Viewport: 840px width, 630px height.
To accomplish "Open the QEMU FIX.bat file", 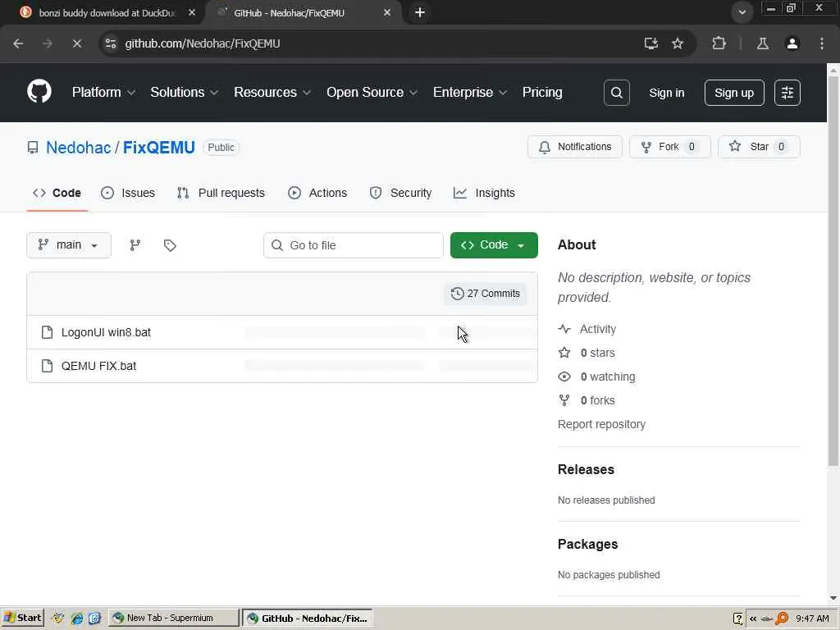I will coord(99,366).
